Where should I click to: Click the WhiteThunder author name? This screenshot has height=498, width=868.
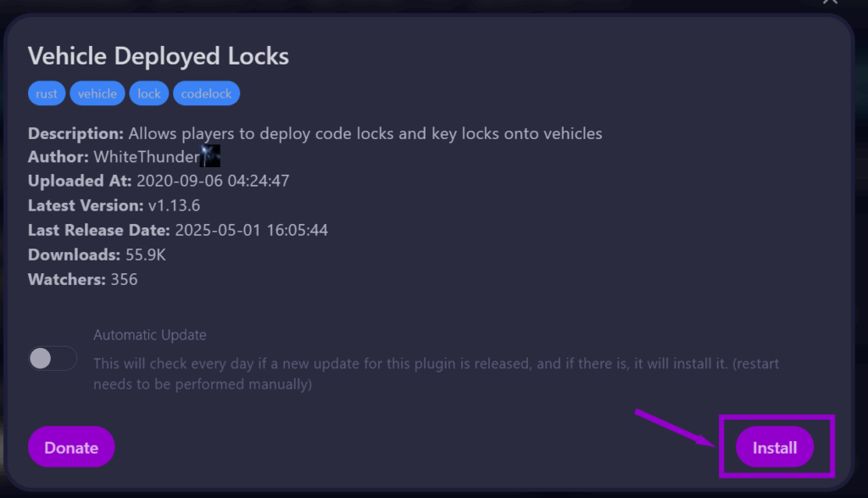pos(146,157)
